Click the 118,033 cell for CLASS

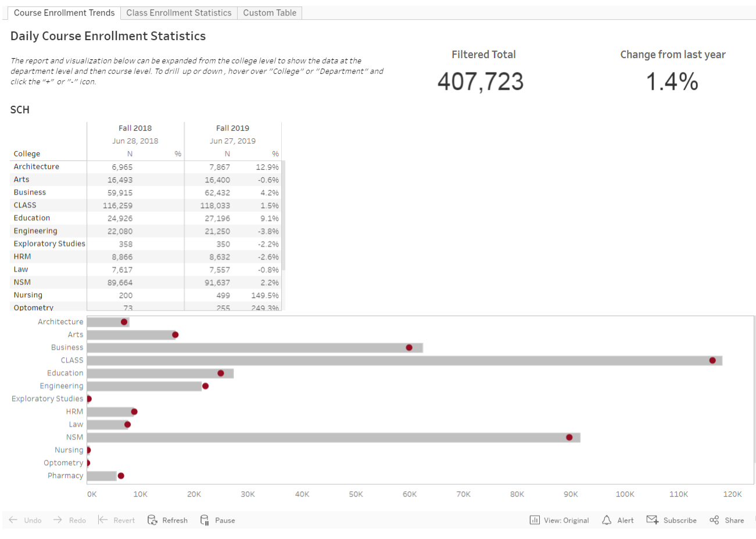coord(215,206)
